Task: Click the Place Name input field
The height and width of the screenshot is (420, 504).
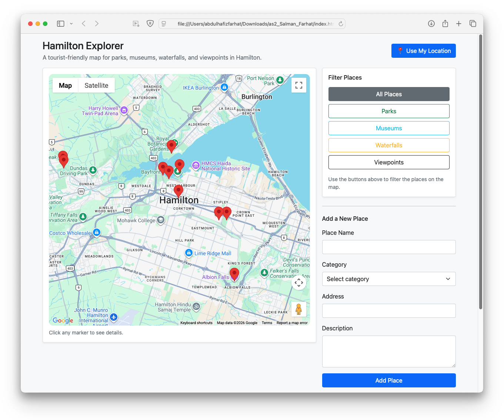Action: pyautogui.click(x=388, y=247)
